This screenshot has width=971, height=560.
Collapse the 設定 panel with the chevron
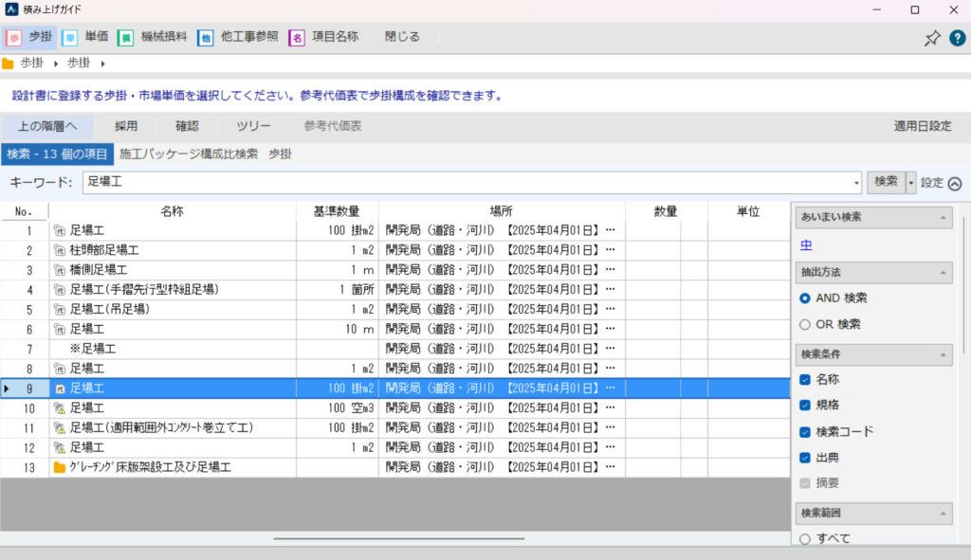955,184
